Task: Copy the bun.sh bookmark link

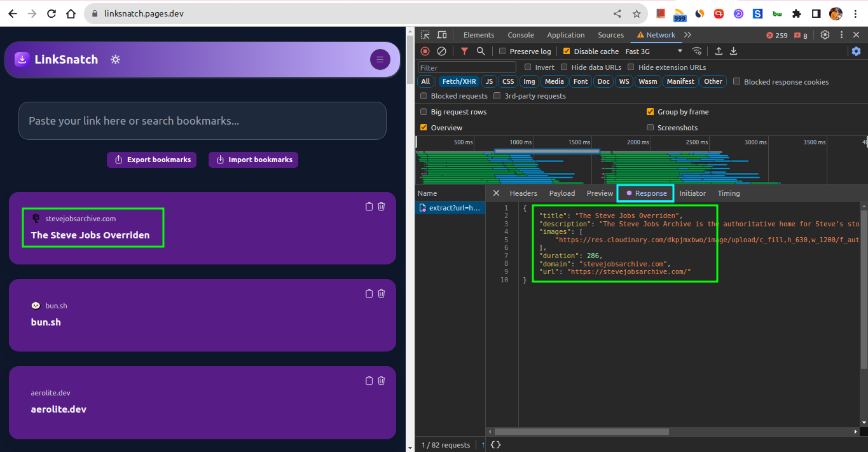Action: [369, 294]
